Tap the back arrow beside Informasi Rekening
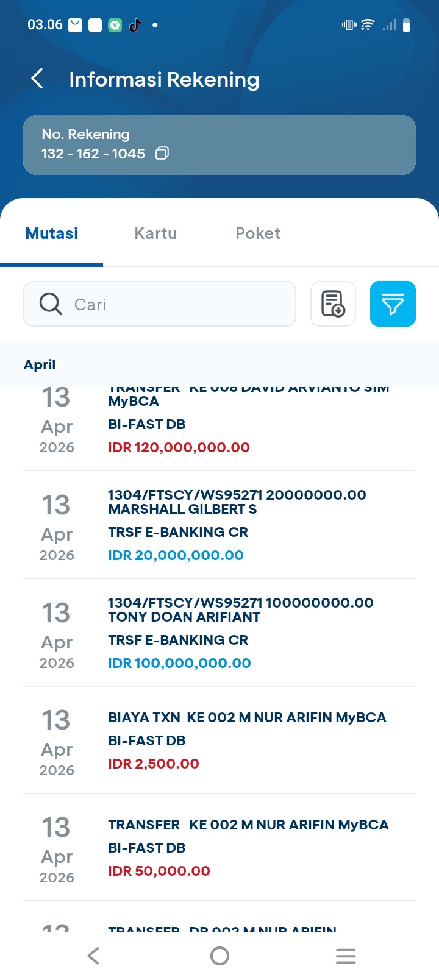Image resolution: width=439 pixels, height=980 pixels. pyautogui.click(x=37, y=79)
